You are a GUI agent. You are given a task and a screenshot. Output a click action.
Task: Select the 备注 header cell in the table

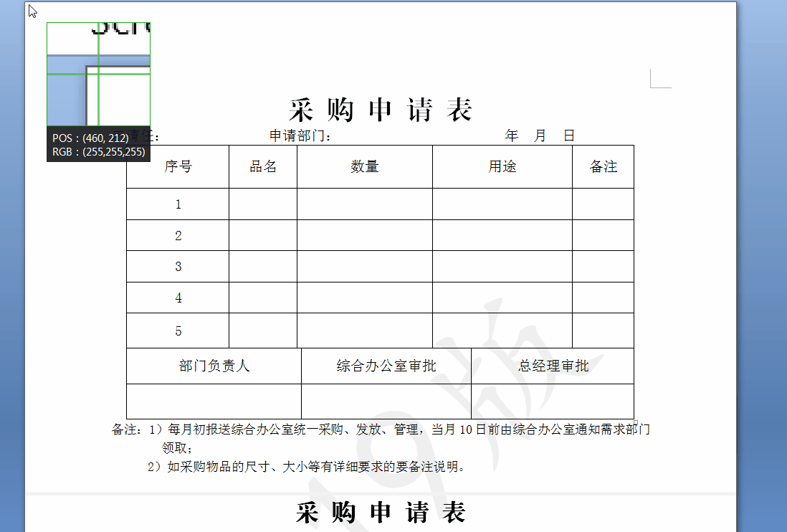click(x=604, y=166)
